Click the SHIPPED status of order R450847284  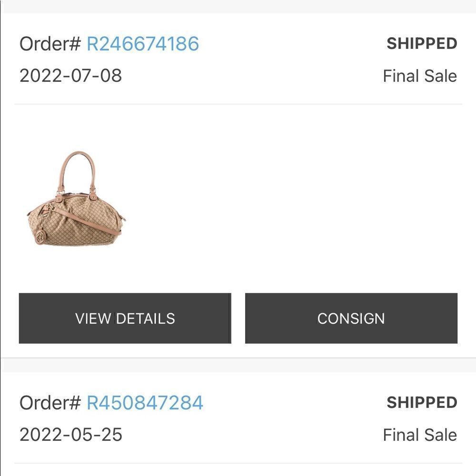point(421,403)
